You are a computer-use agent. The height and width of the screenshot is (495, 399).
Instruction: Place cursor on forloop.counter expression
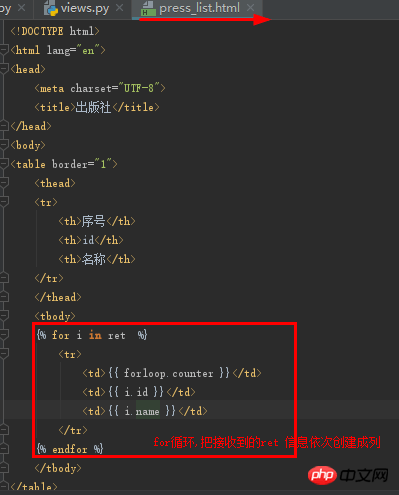168,373
